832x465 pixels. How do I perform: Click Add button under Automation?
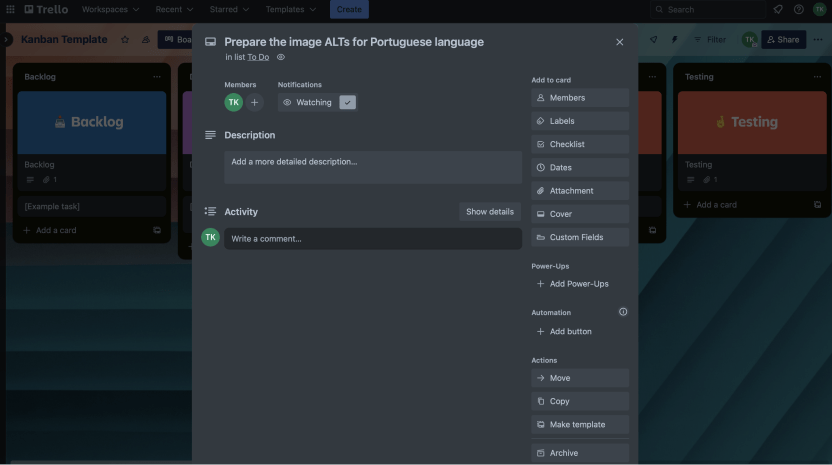[x=580, y=332]
